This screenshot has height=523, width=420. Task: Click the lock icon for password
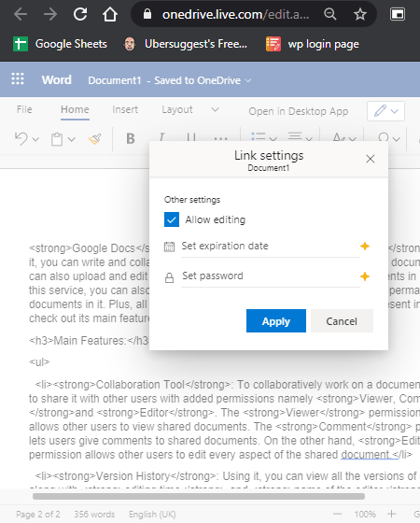point(169,277)
